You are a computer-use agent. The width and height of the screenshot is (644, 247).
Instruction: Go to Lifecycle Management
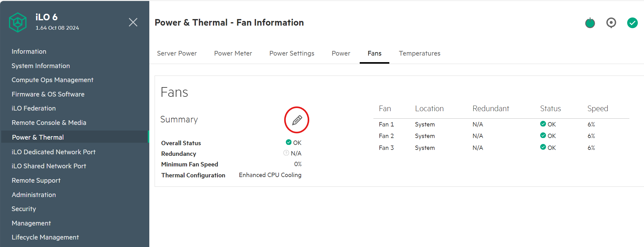tap(45, 237)
